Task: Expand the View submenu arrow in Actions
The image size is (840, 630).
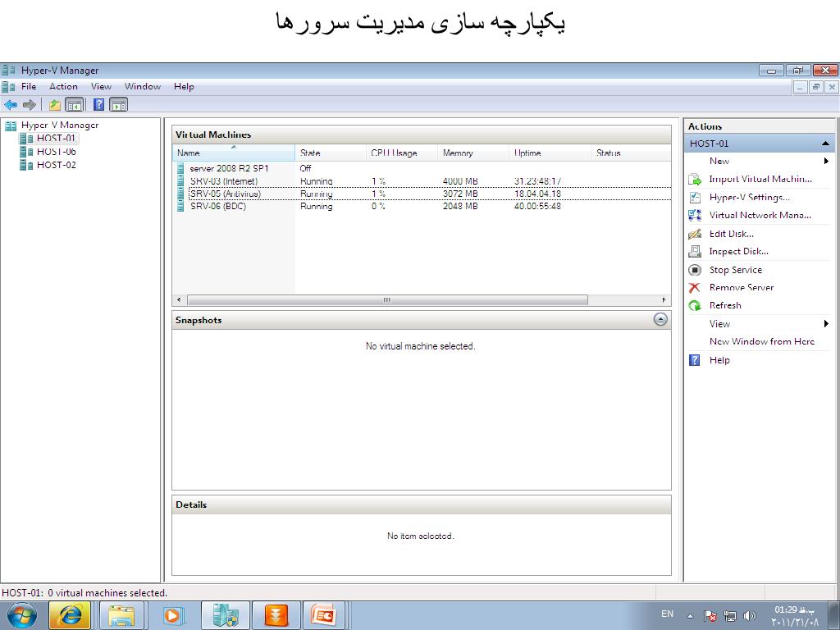Action: pyautogui.click(x=827, y=323)
